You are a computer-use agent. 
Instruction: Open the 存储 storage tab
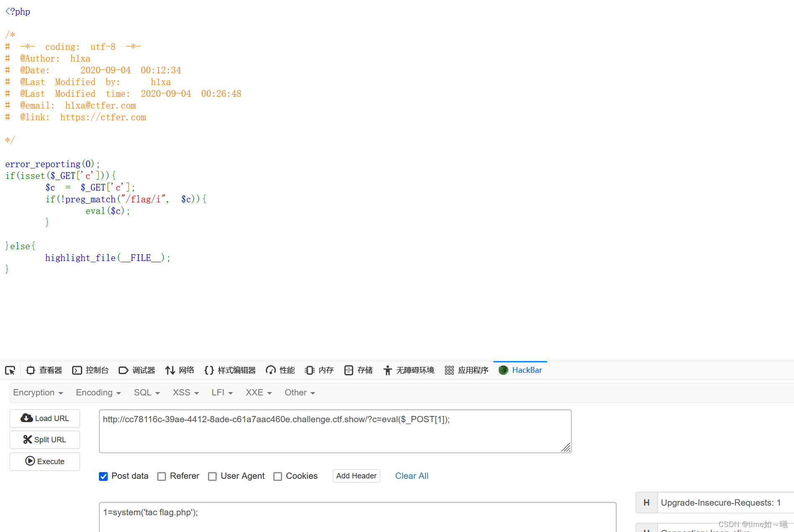tap(358, 370)
